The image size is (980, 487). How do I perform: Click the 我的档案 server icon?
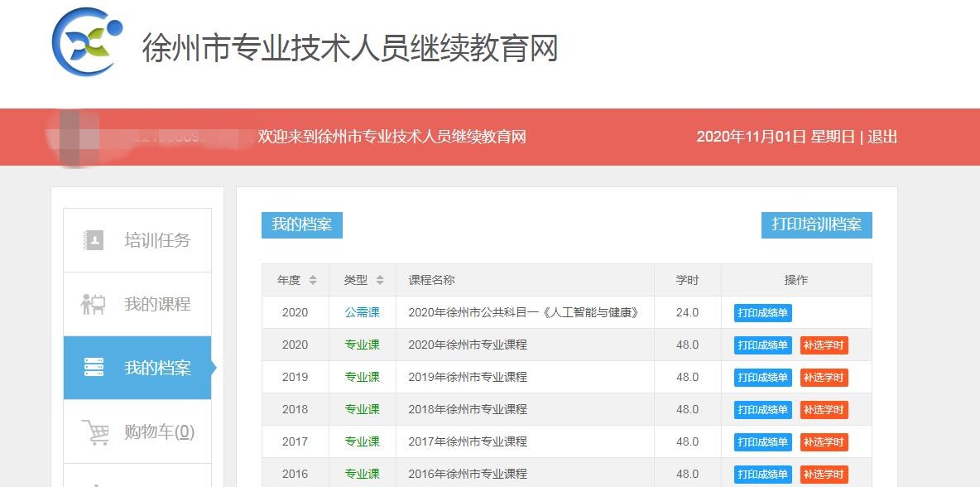click(x=94, y=368)
